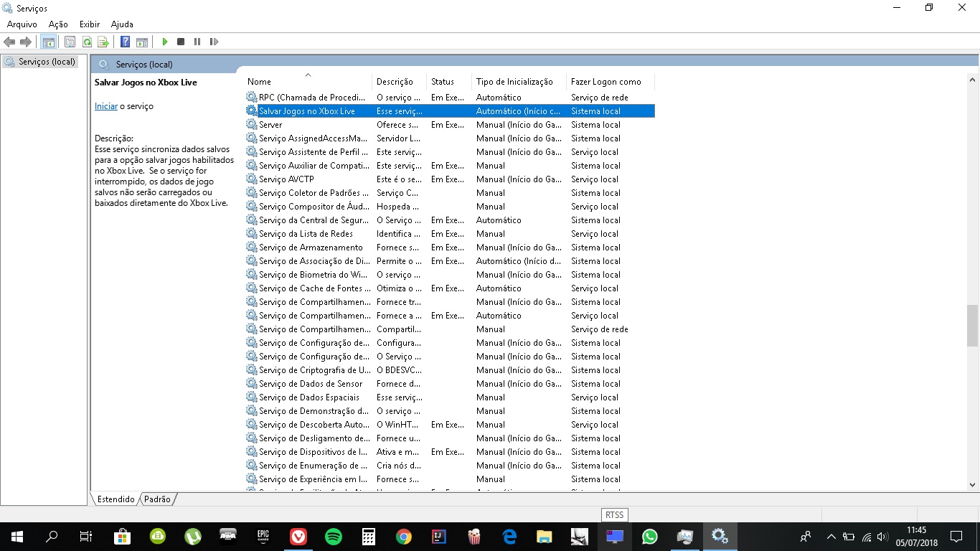Viewport: 980px width, 551px height.
Task: Switch to the Padrão tab
Action: (x=157, y=499)
